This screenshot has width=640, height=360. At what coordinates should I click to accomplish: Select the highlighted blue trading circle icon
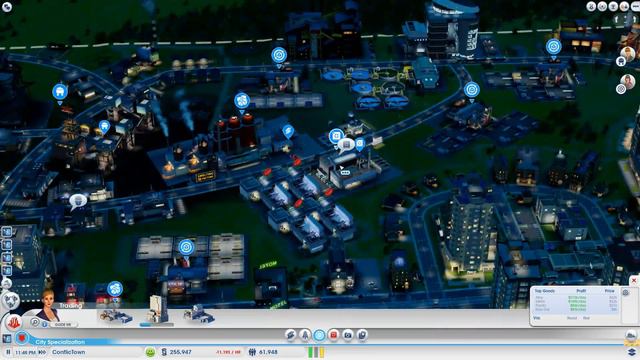click(x=319, y=335)
